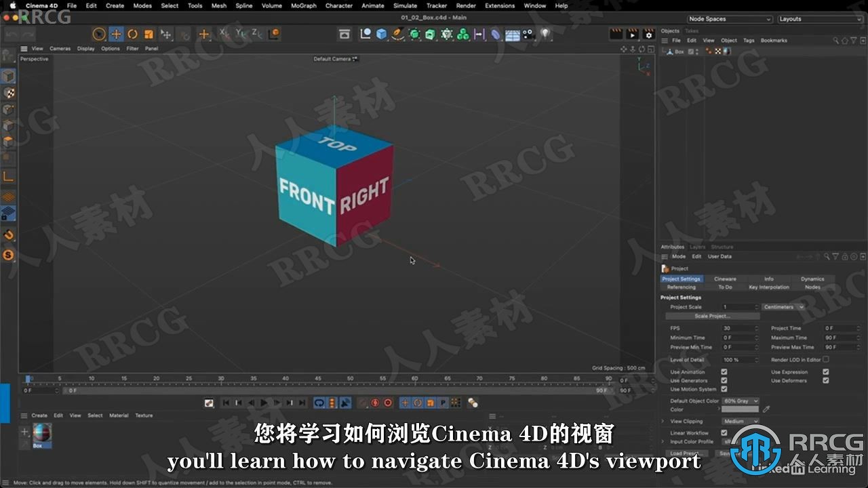Toggle Use Deformers checkbox

pos(825,380)
